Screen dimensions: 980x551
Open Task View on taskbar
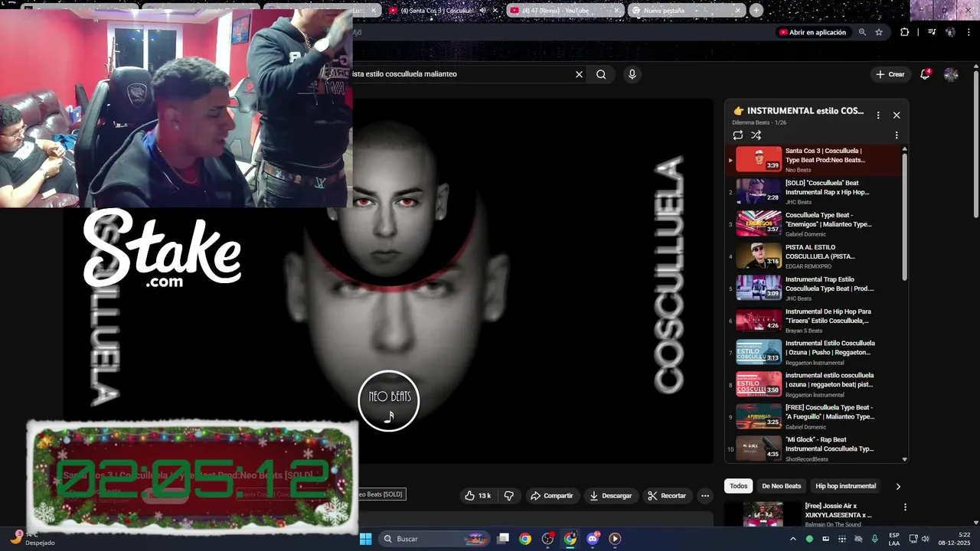(503, 539)
